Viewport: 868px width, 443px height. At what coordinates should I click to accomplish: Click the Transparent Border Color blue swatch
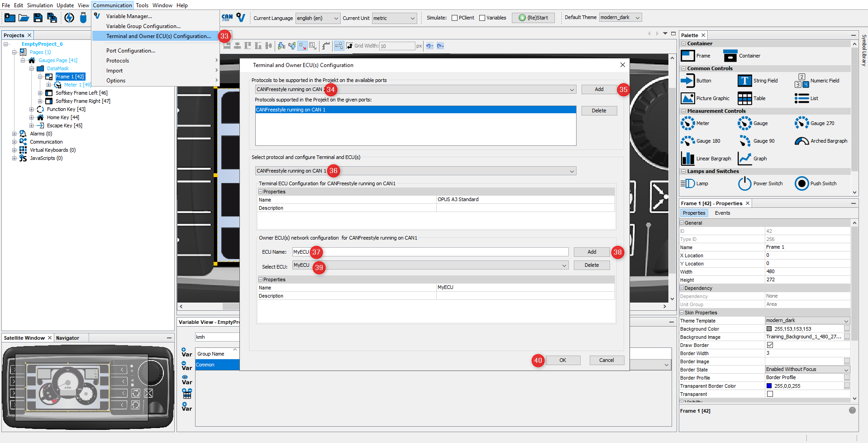click(x=769, y=386)
